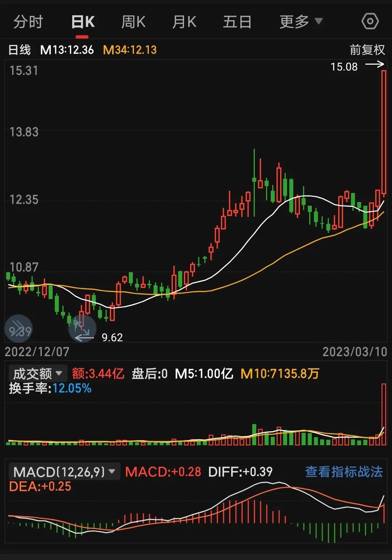Tap the DIFF:+0.39 value
This screenshot has height=560, width=392.
tap(240, 472)
